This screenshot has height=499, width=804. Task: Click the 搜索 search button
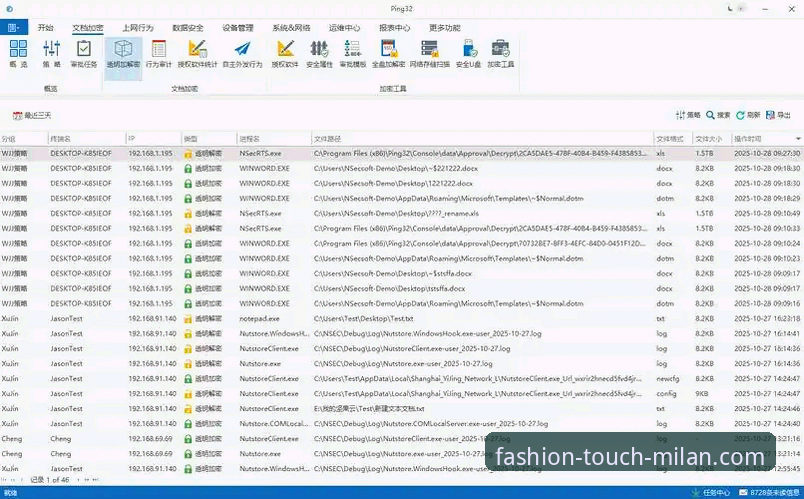[718, 115]
